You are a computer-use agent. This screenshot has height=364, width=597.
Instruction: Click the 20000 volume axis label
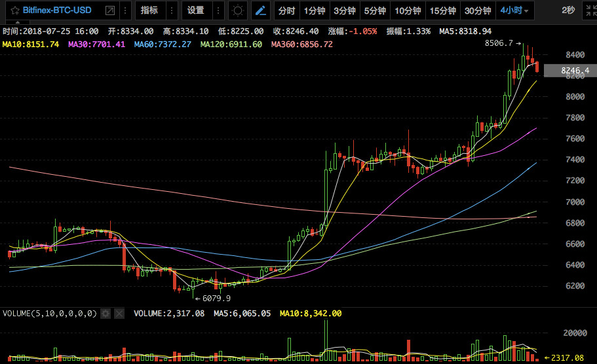[575, 333]
